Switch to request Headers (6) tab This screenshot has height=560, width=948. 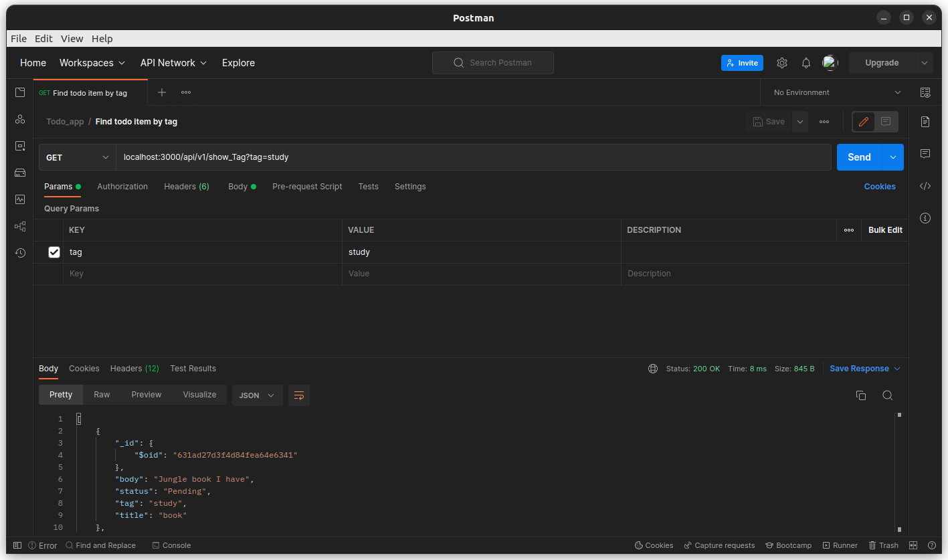(187, 187)
